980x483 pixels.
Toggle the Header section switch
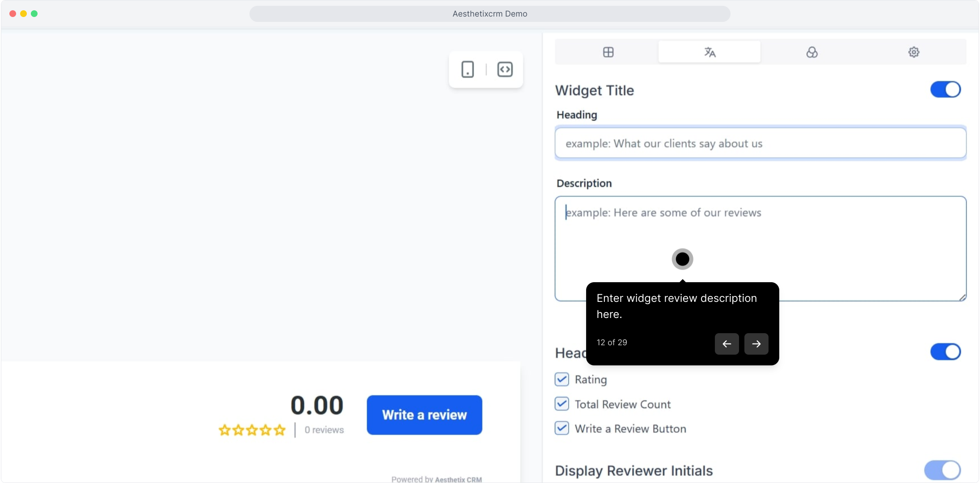(946, 352)
